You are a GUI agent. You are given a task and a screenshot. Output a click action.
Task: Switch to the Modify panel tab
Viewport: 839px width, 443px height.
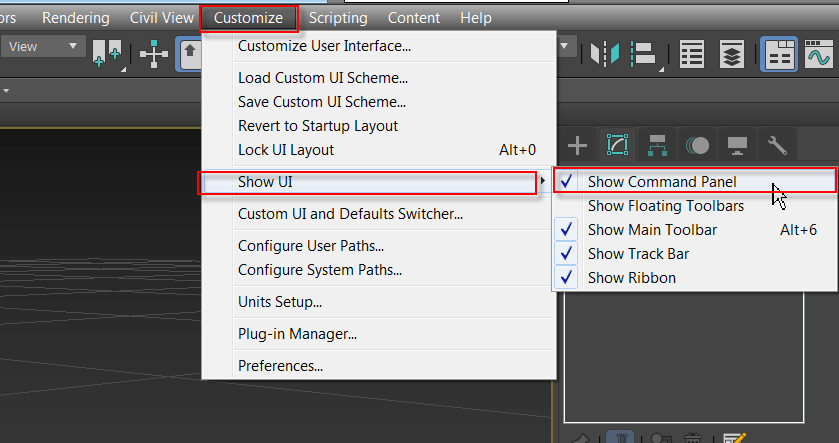pyautogui.click(x=617, y=145)
